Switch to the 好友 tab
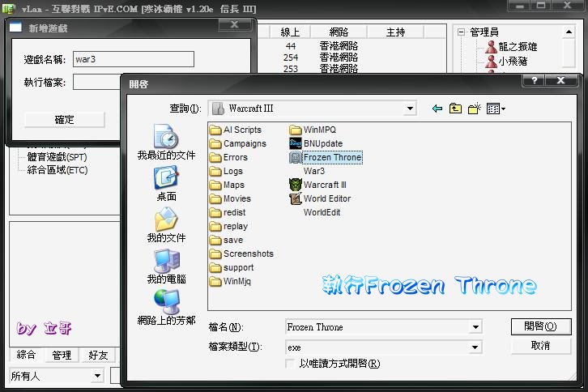The image size is (588, 392). [98, 355]
